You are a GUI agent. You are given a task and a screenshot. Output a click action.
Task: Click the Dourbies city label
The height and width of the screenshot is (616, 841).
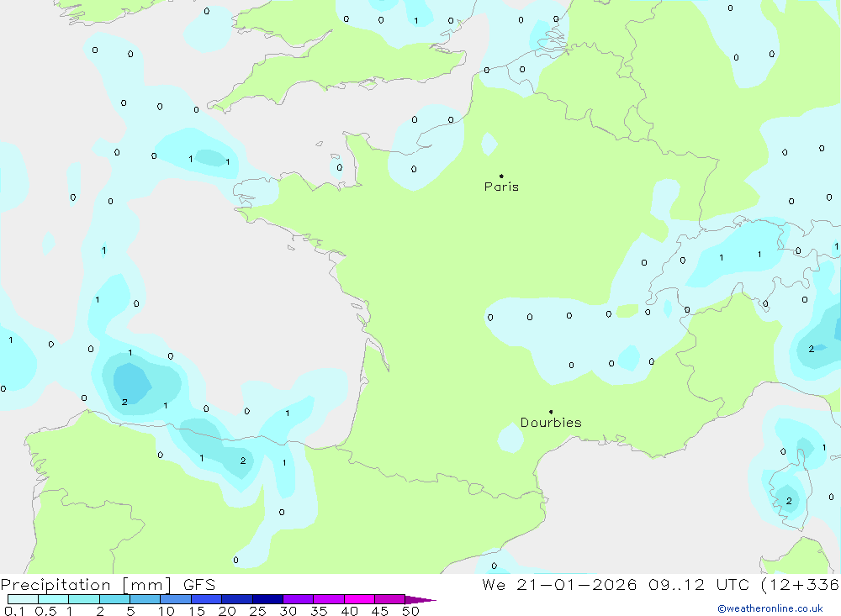[551, 423]
